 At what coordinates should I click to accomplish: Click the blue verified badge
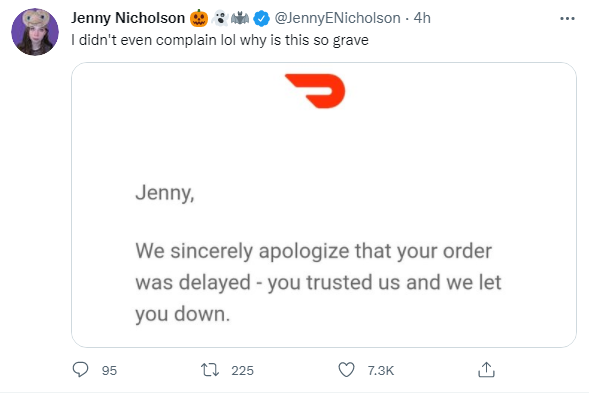pos(261,18)
